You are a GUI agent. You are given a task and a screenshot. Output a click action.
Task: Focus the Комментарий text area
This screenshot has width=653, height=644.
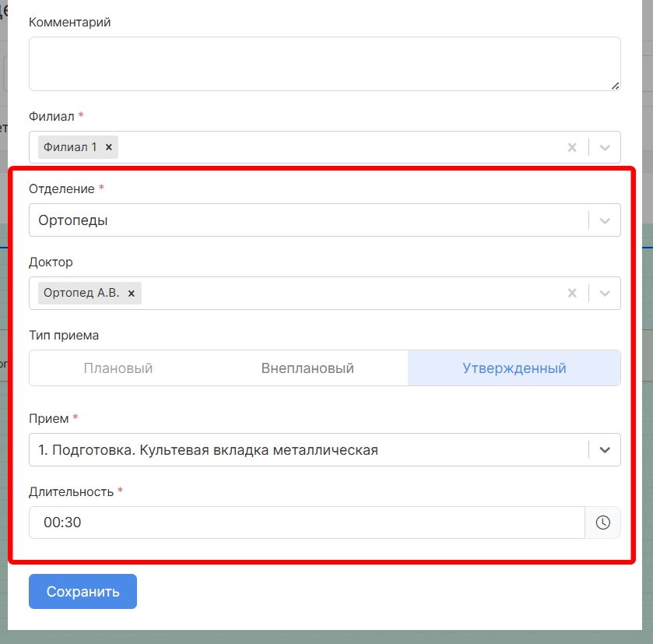(x=324, y=63)
